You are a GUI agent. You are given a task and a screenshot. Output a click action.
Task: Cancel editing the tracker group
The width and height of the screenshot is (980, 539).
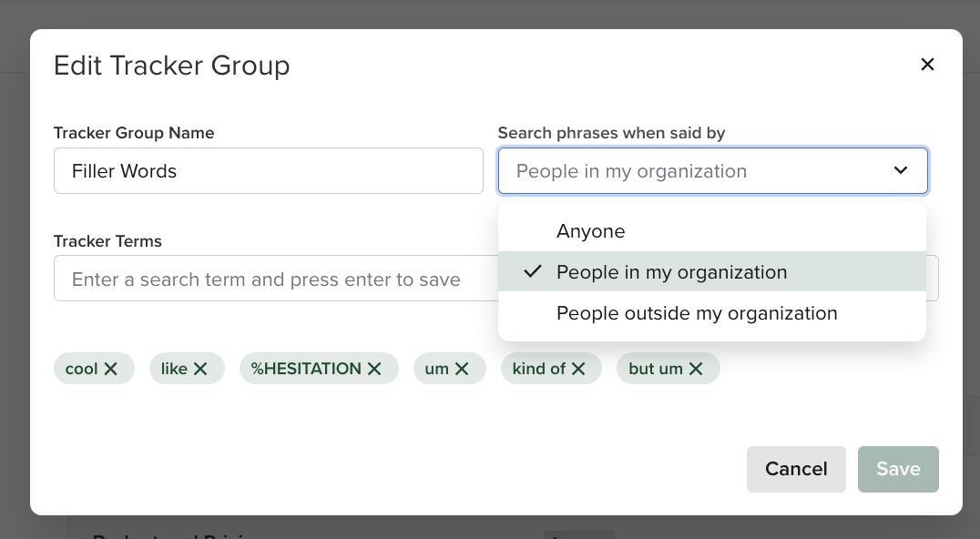tap(796, 469)
